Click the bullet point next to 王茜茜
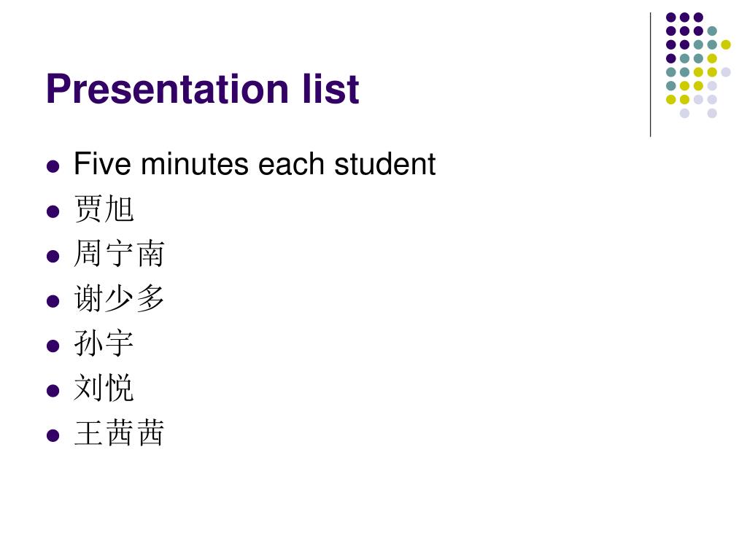The image size is (747, 560). click(53, 436)
